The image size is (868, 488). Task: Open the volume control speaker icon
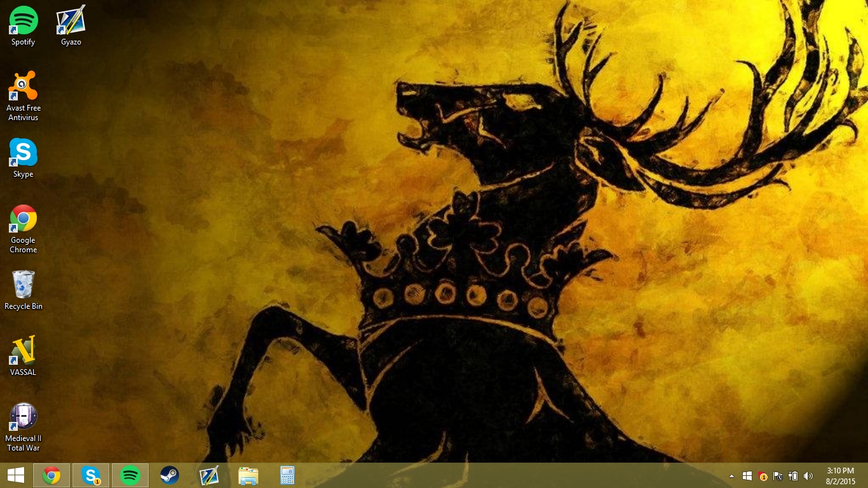click(x=808, y=476)
